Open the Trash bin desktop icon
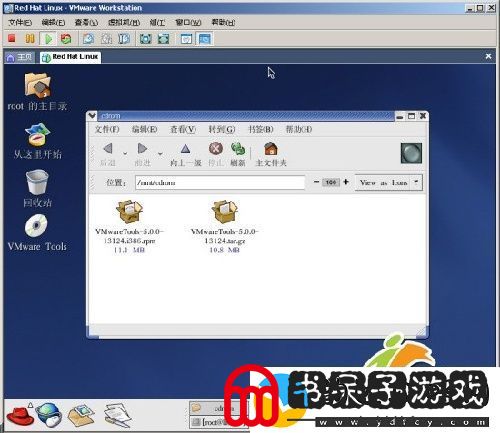The image size is (500, 433). pyautogui.click(x=37, y=182)
